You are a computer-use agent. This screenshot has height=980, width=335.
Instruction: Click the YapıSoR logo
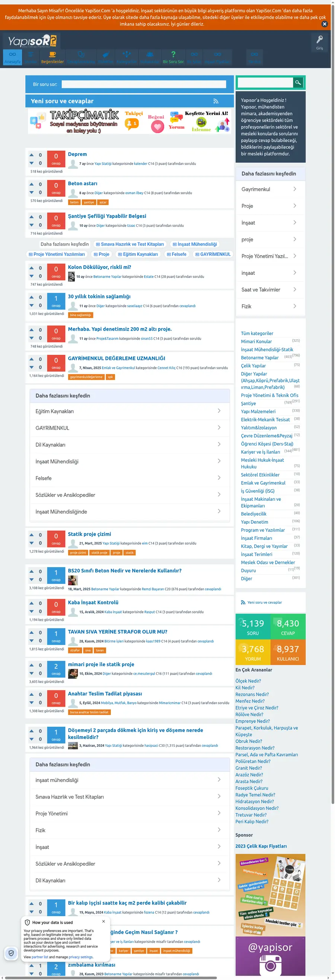click(32, 41)
